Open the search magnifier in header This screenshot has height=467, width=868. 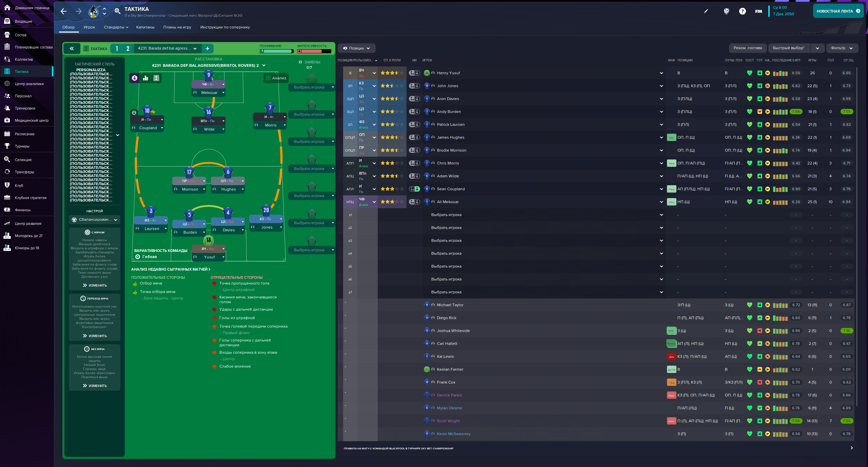(117, 11)
